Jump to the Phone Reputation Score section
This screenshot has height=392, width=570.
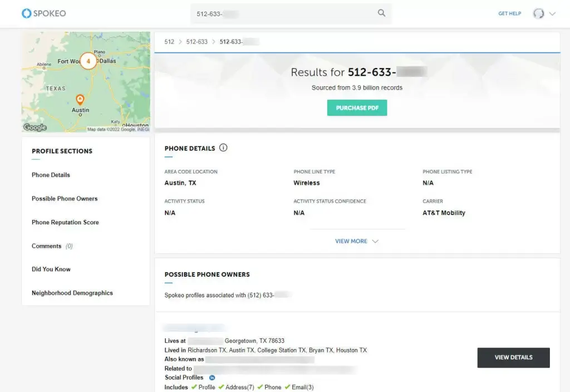[65, 222]
